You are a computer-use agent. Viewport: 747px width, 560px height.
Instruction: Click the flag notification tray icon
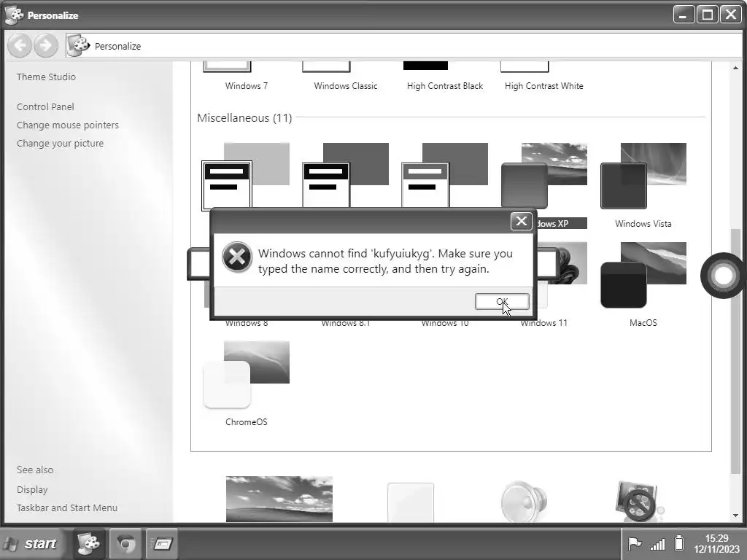pyautogui.click(x=634, y=543)
